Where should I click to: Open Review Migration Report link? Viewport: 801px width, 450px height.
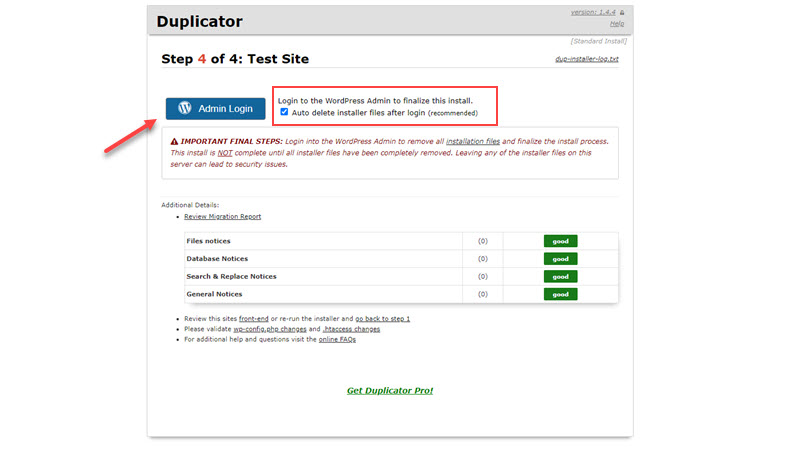222,217
